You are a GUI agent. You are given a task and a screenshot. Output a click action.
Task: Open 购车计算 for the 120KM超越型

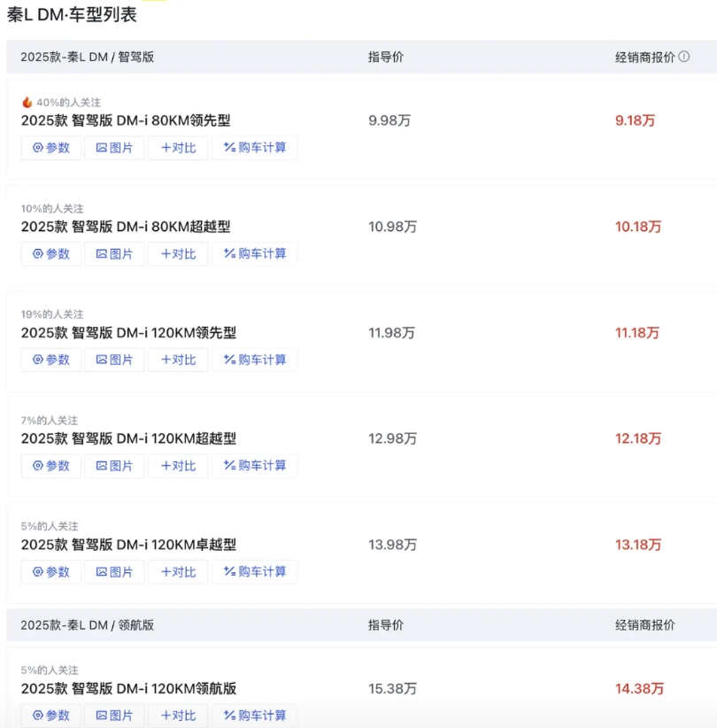pyautogui.click(x=254, y=466)
